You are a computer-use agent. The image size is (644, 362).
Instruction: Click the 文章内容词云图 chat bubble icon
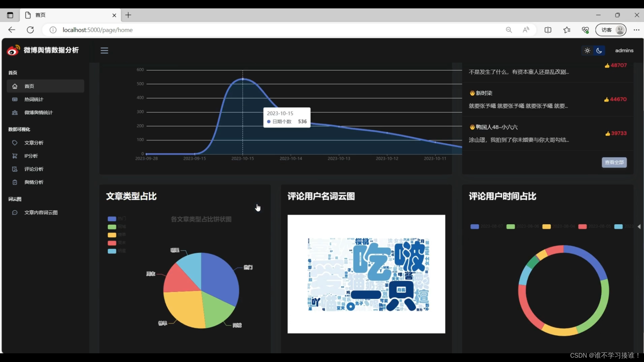pos(15,213)
